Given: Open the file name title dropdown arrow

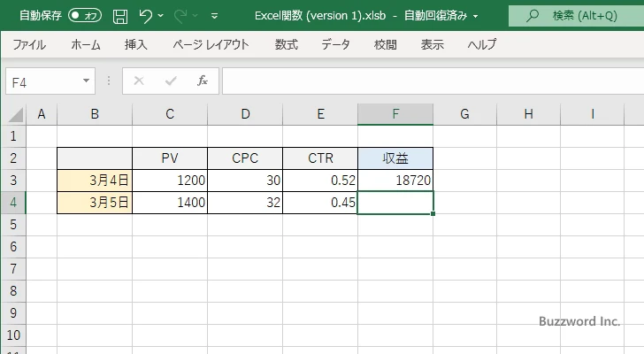Looking at the screenshot, I should click(x=476, y=17).
